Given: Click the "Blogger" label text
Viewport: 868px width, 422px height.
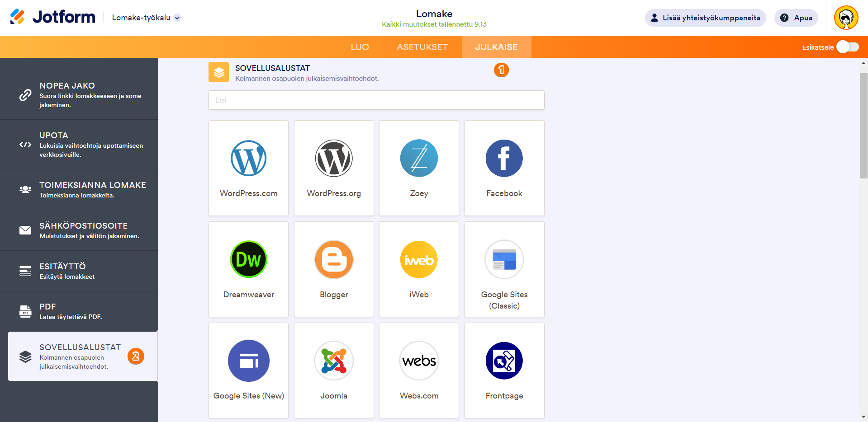Looking at the screenshot, I should 334,295.
